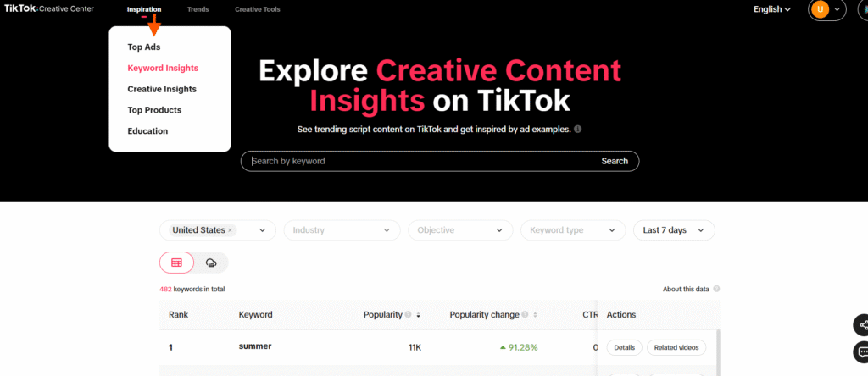This screenshot has height=376, width=868.
Task: Remove United States country tag
Action: [230, 230]
